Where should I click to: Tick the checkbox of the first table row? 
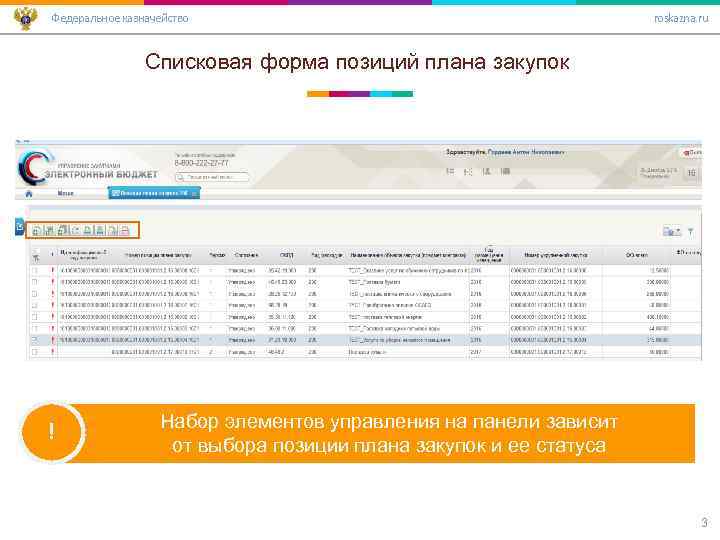tap(35, 270)
